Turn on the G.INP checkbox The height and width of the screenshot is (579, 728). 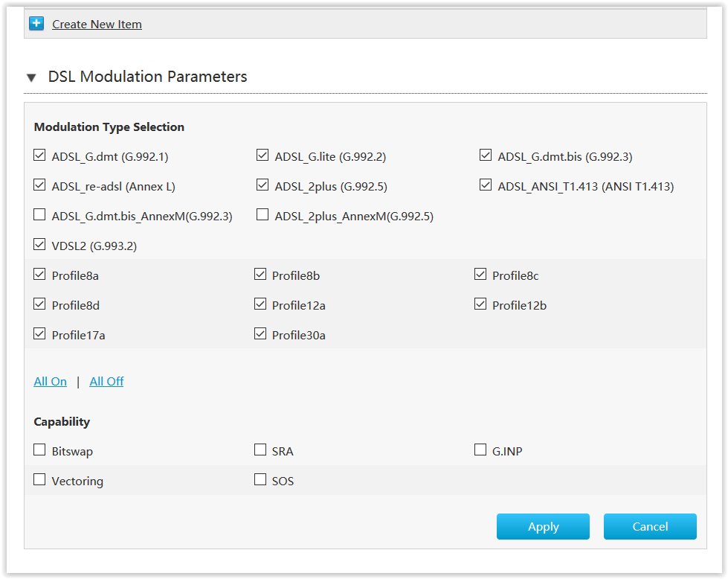pyautogui.click(x=480, y=450)
